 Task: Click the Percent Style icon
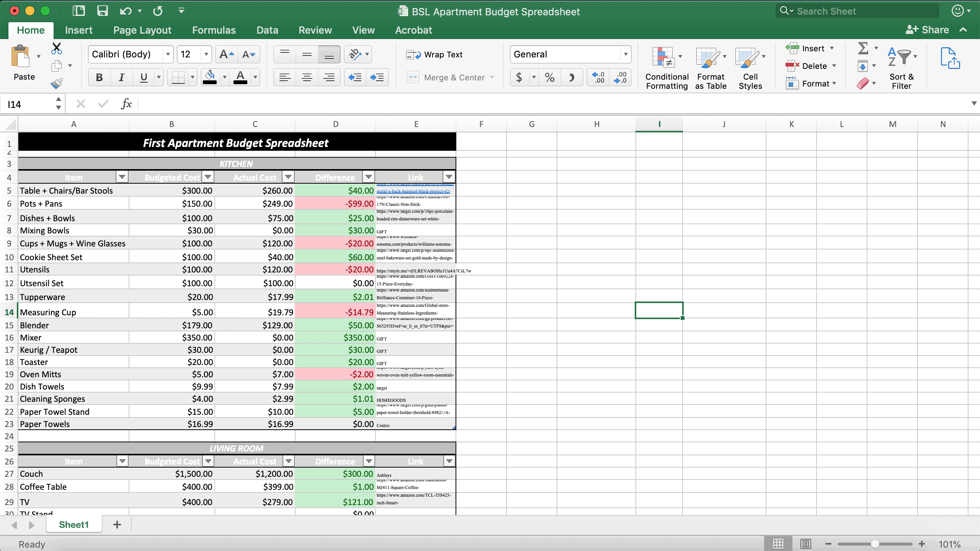click(x=549, y=78)
